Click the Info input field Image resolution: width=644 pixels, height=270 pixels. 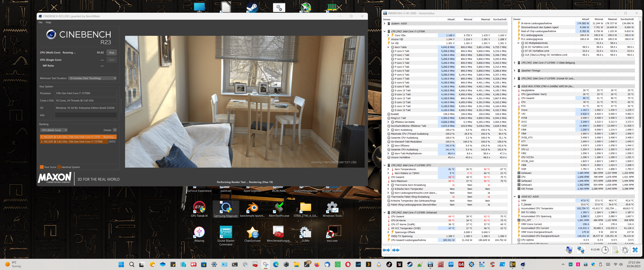click(86, 115)
